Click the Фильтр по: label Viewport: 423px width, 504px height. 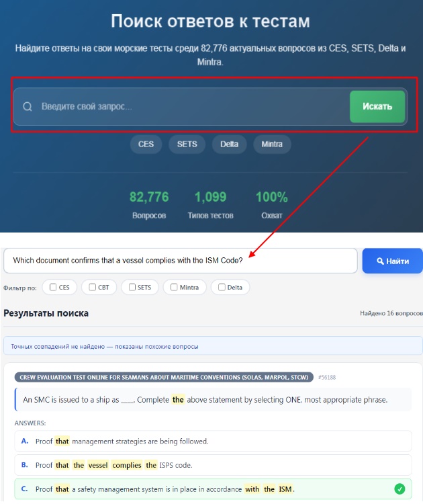pos(20,288)
